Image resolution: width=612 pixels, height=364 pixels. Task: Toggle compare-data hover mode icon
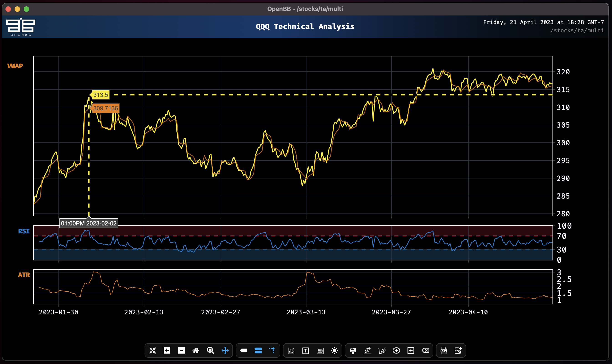[258, 351]
